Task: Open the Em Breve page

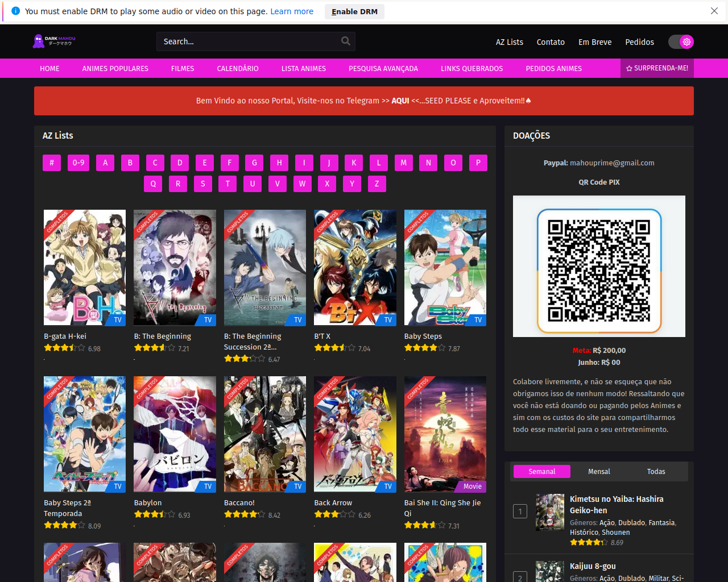Action: click(x=595, y=42)
